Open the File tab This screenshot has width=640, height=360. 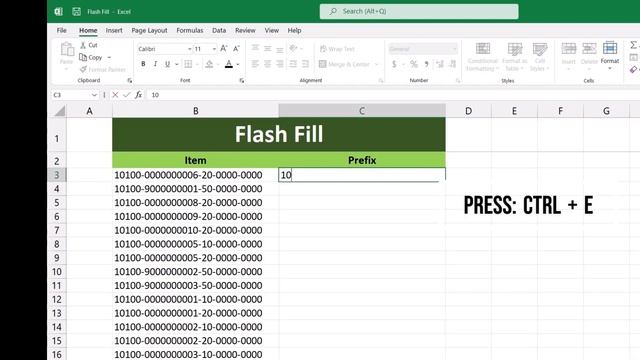point(62,30)
